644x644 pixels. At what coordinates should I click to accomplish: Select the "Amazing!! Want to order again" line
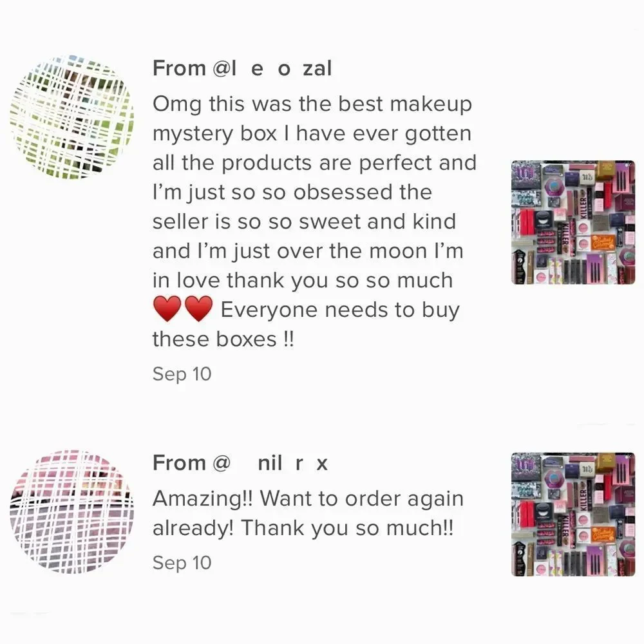click(x=308, y=498)
